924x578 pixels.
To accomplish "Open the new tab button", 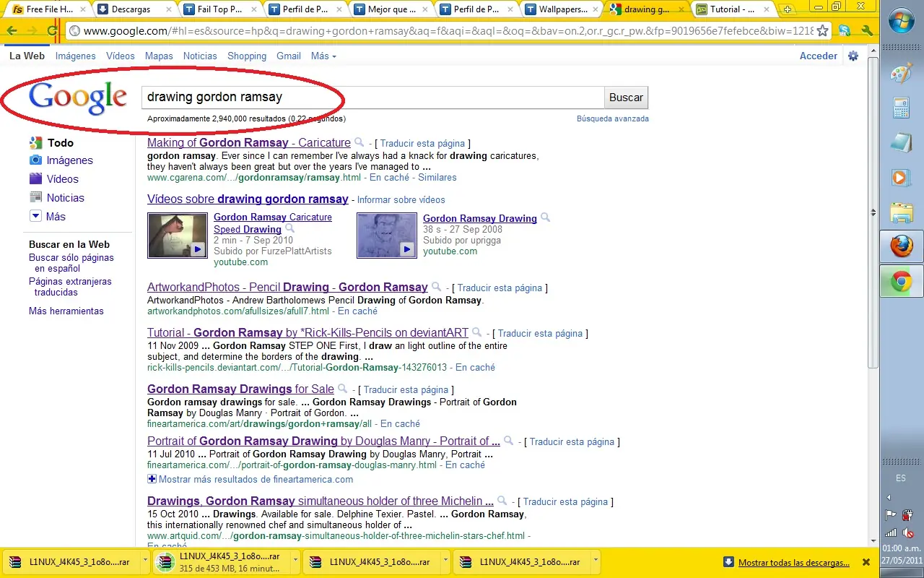I will (788, 9).
